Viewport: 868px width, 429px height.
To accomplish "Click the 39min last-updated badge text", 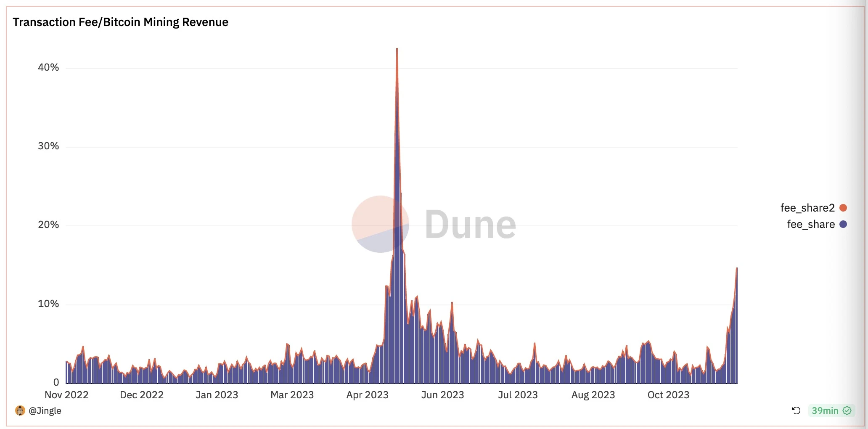I will click(825, 410).
